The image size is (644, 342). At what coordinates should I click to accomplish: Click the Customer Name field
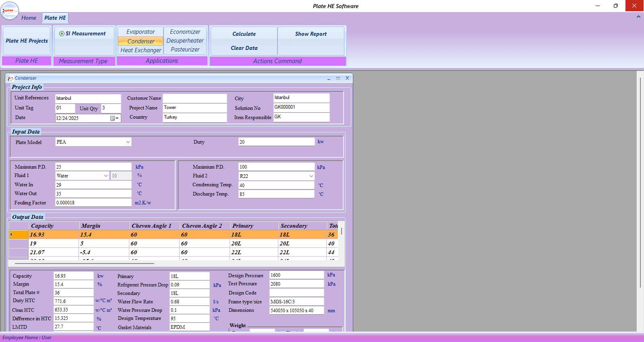tap(195, 99)
